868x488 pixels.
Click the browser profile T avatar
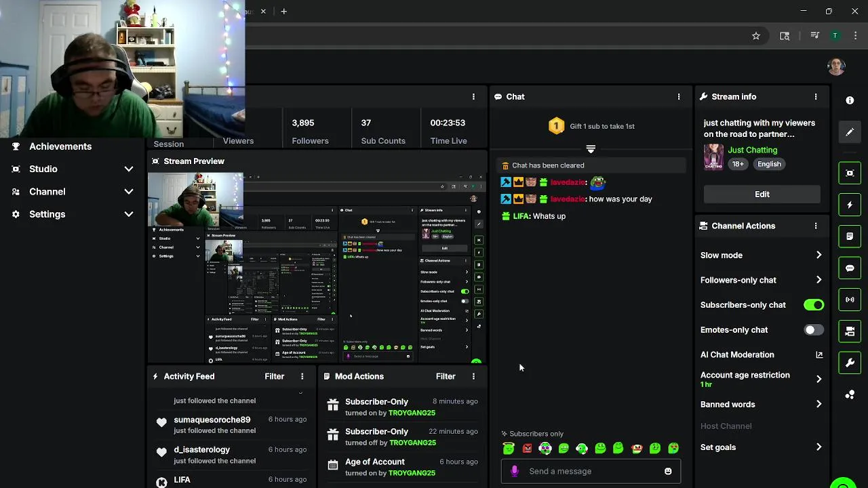click(835, 36)
